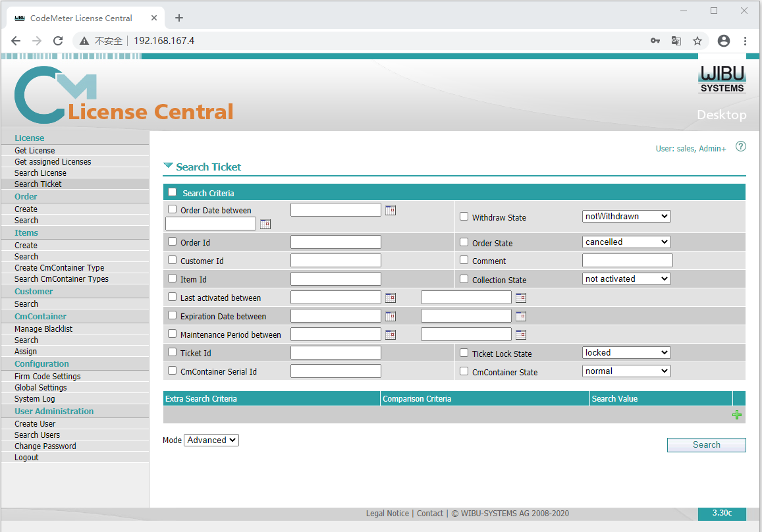762x532 pixels.
Task: Open first calendar for Last activated between
Action: point(391,298)
